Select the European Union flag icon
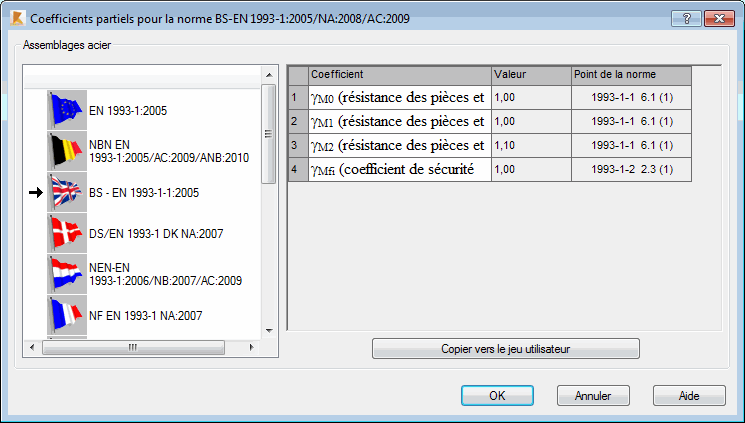This screenshot has height=423, width=745. 67,110
